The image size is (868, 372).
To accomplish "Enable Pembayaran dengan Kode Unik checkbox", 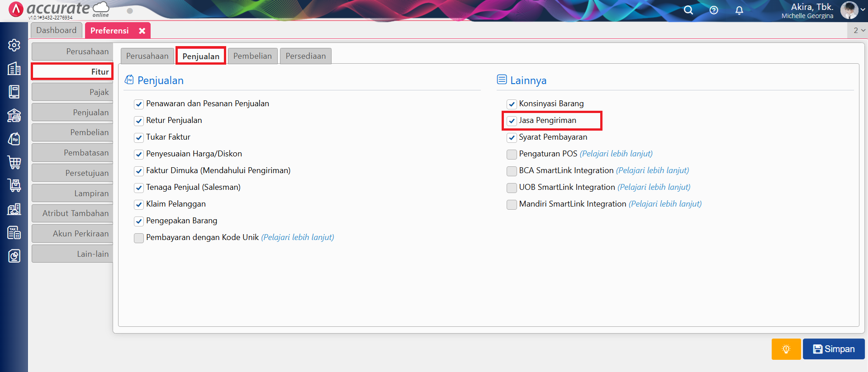I will tap(139, 238).
